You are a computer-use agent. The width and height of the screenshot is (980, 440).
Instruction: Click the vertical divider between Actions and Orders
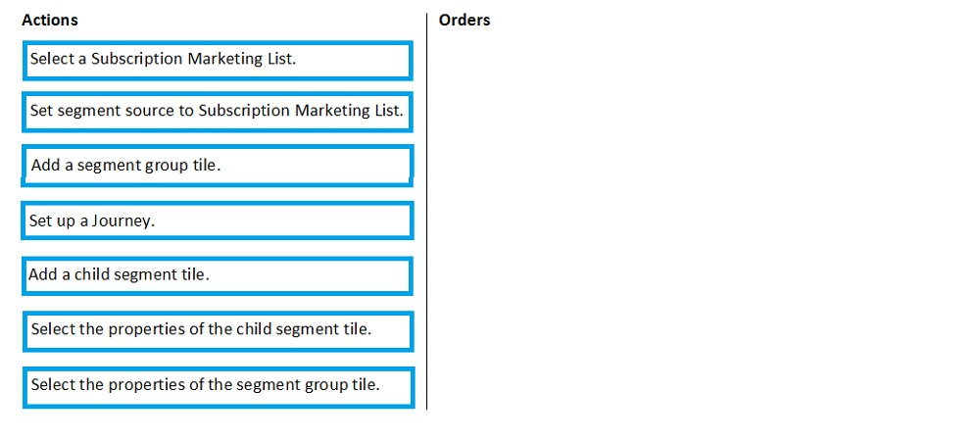pyautogui.click(x=427, y=212)
